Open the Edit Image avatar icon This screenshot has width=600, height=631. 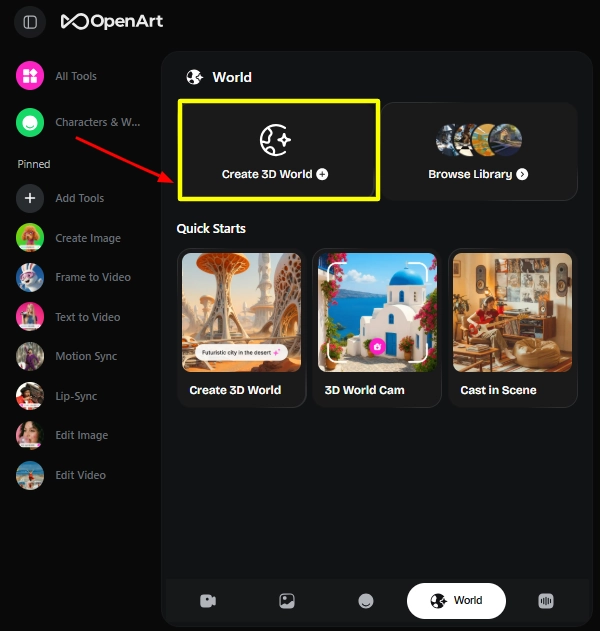(30, 435)
